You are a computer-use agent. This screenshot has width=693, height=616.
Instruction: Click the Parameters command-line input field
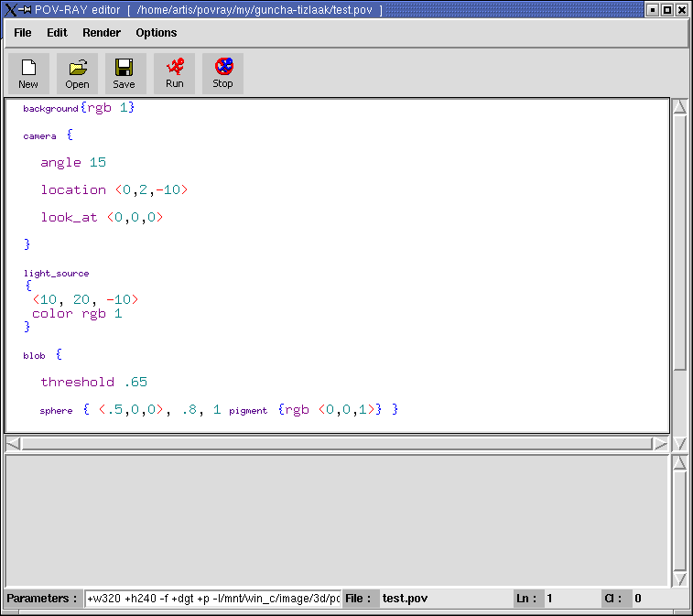click(x=212, y=599)
